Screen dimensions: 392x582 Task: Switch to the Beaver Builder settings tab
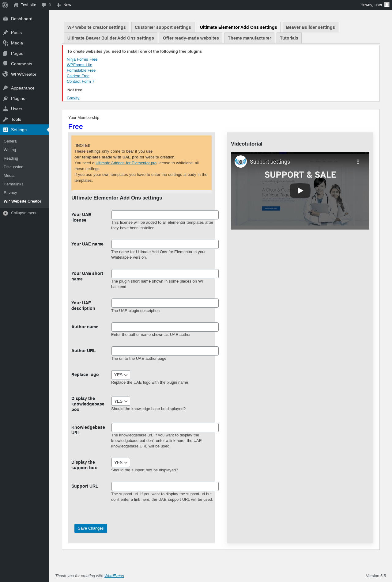[x=310, y=27]
